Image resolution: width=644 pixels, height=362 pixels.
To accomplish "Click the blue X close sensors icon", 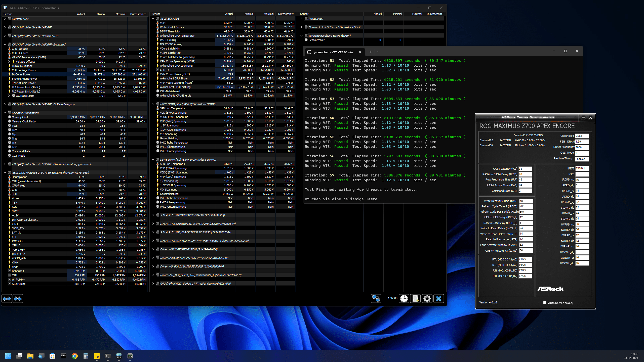I will coord(438,299).
